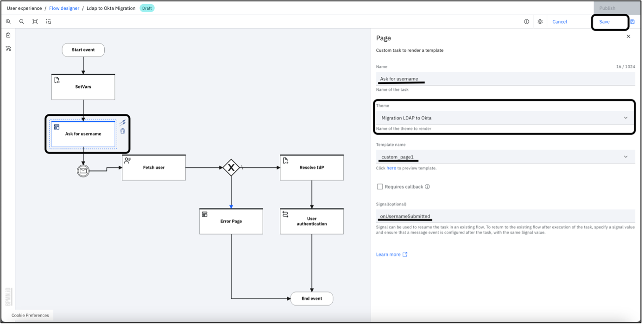Click the save-version disk icon beside Save
Screen dimensions: 644x325
(632, 21)
